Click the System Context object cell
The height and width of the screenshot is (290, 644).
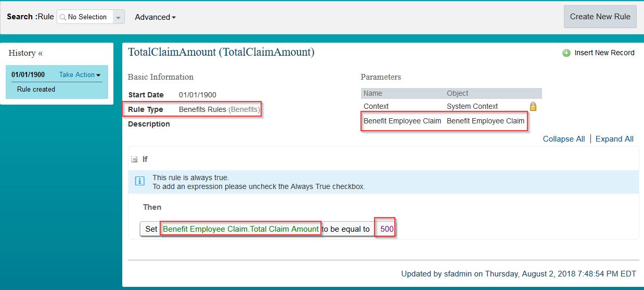point(472,106)
